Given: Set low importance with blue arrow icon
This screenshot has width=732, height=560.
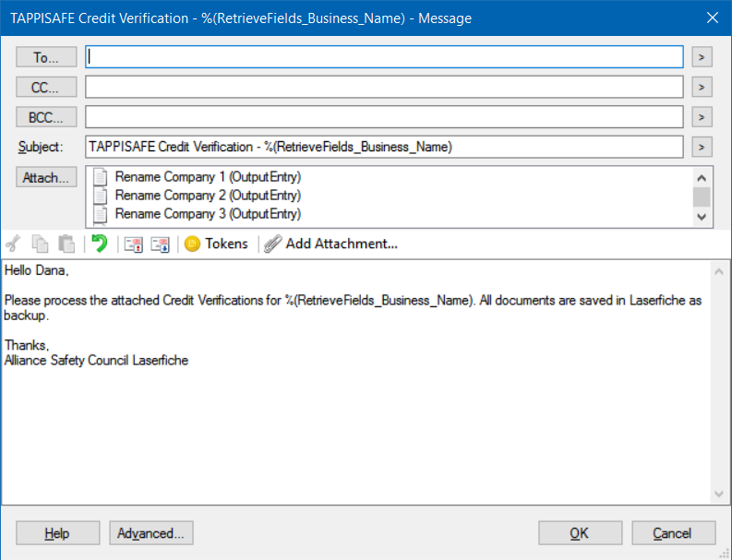Looking at the screenshot, I should point(160,244).
